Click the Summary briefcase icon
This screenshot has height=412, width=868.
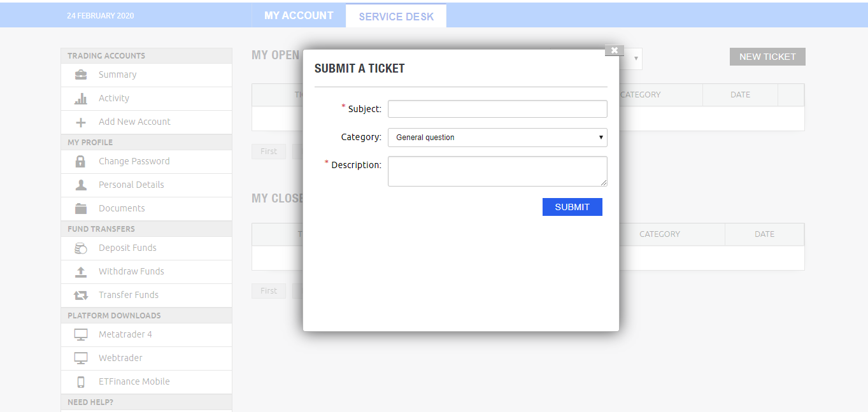[x=81, y=75]
